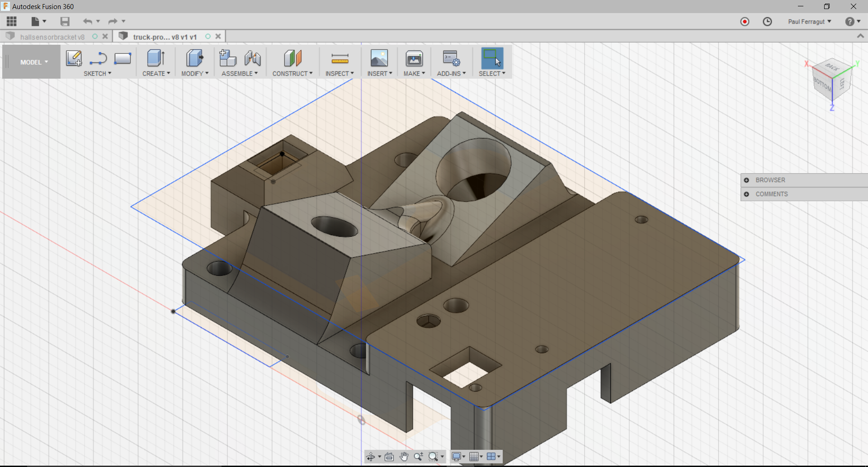The image size is (868, 467).
Task: Open the undo history dropdown arrow
Action: pyautogui.click(x=98, y=21)
